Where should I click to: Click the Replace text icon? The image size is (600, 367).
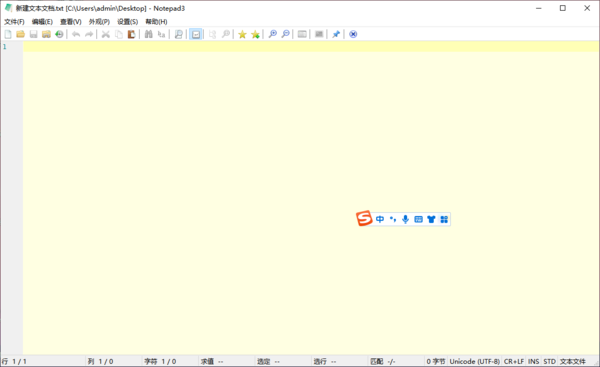click(x=161, y=34)
